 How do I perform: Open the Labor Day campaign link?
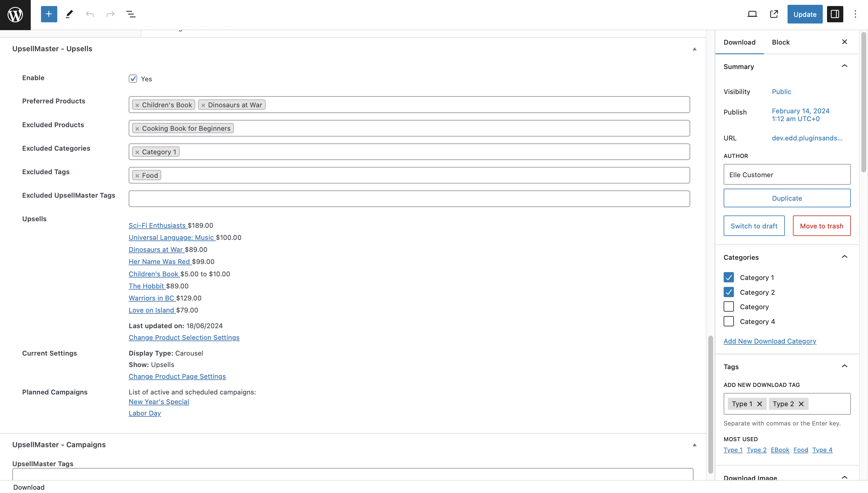pyautogui.click(x=145, y=413)
